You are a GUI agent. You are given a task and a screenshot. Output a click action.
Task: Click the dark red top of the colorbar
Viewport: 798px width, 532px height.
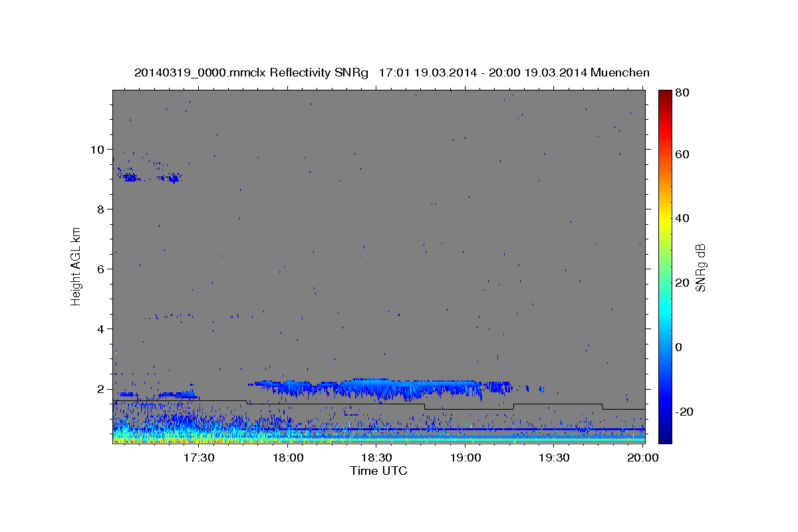tap(665, 94)
